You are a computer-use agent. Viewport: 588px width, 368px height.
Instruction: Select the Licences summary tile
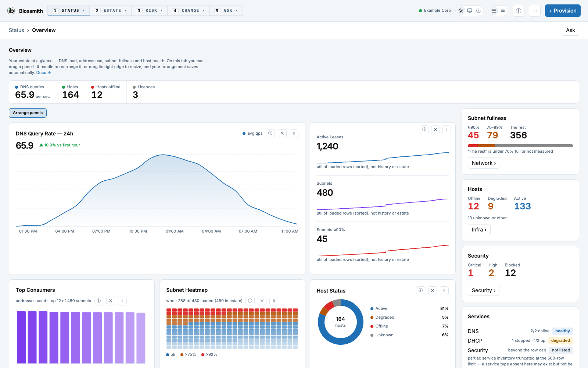(x=144, y=92)
